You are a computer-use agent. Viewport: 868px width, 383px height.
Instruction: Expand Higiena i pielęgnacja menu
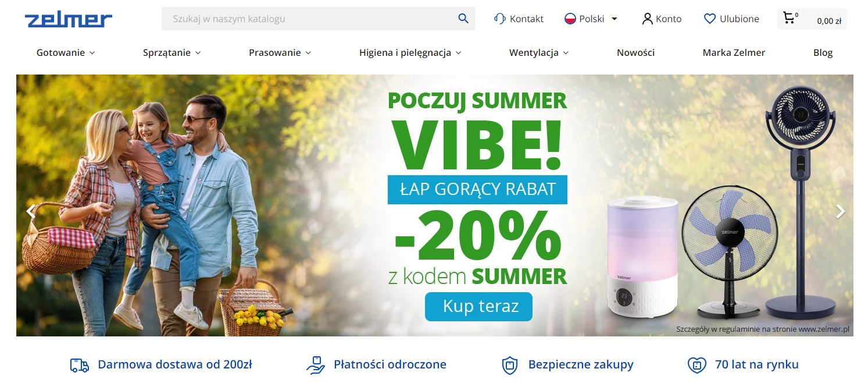(x=410, y=52)
